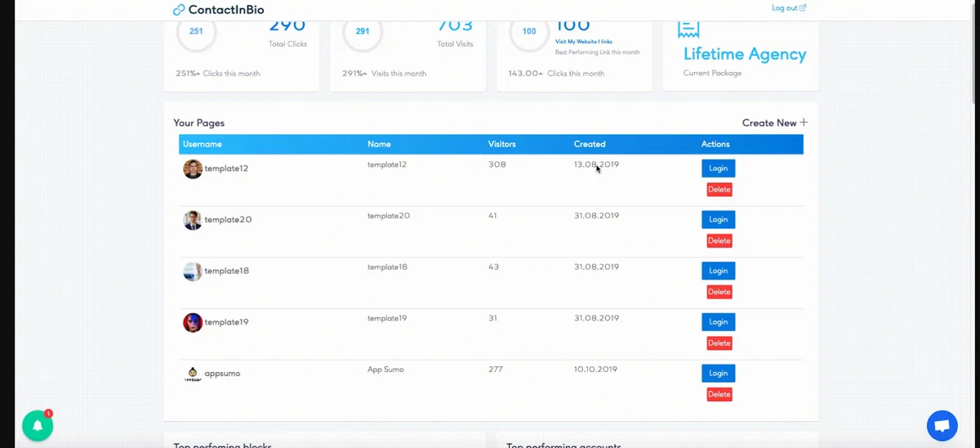Delete the template18 page
This screenshot has width=980, height=448.
tap(719, 292)
